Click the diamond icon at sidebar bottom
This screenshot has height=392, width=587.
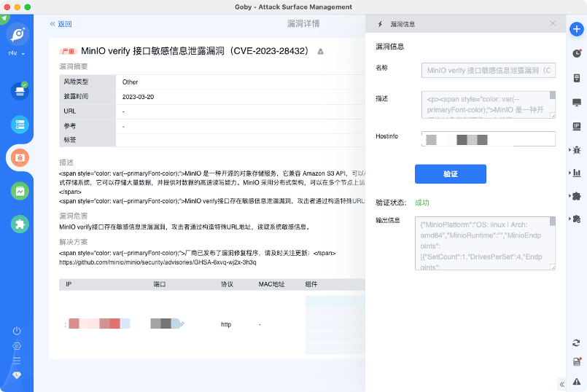click(17, 375)
